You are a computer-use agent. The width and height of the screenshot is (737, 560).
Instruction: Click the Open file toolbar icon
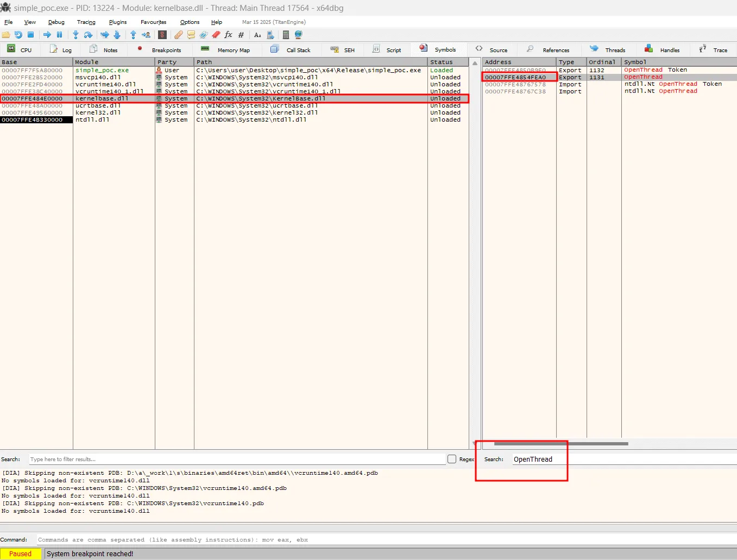click(7, 35)
